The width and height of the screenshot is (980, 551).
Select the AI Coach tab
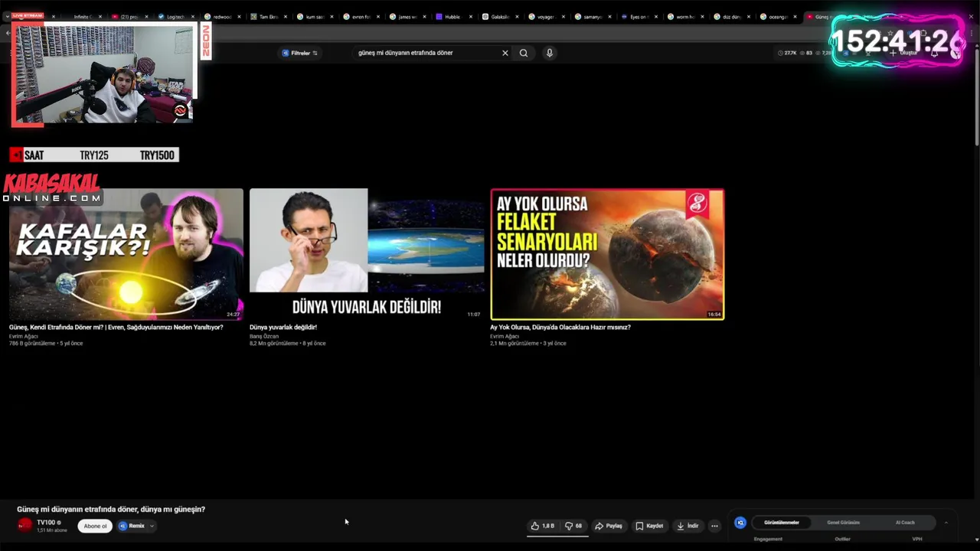(905, 523)
